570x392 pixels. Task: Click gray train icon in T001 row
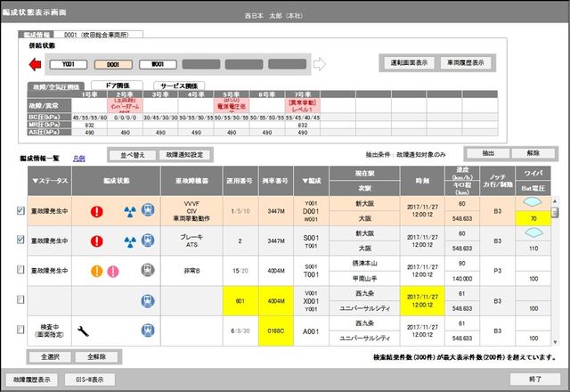[148, 270]
